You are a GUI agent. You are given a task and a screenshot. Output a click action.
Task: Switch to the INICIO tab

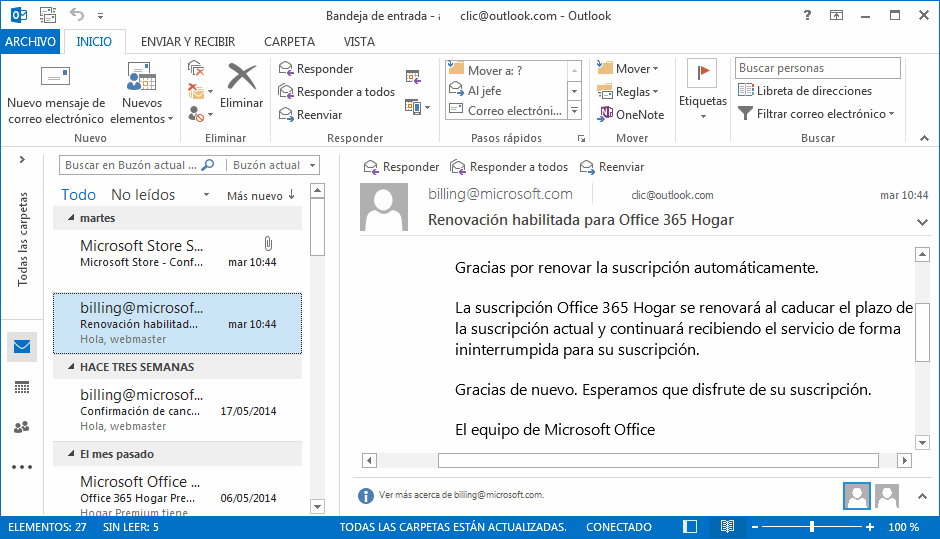(x=94, y=41)
